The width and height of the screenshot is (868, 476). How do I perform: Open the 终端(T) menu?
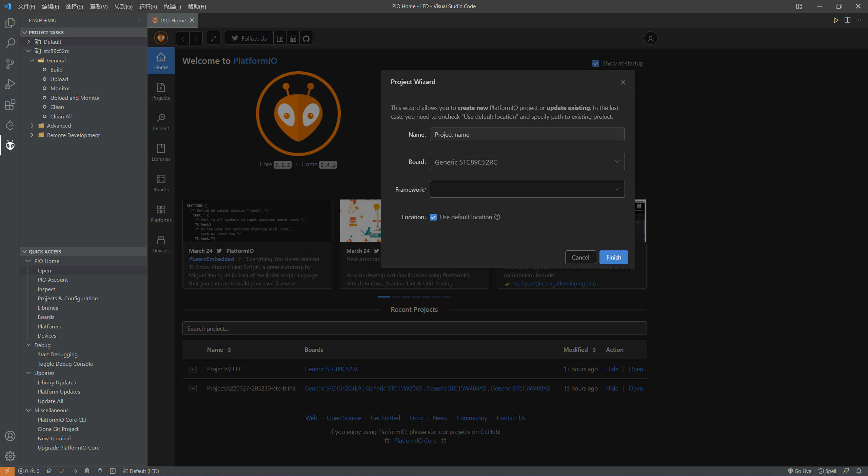coord(172,6)
